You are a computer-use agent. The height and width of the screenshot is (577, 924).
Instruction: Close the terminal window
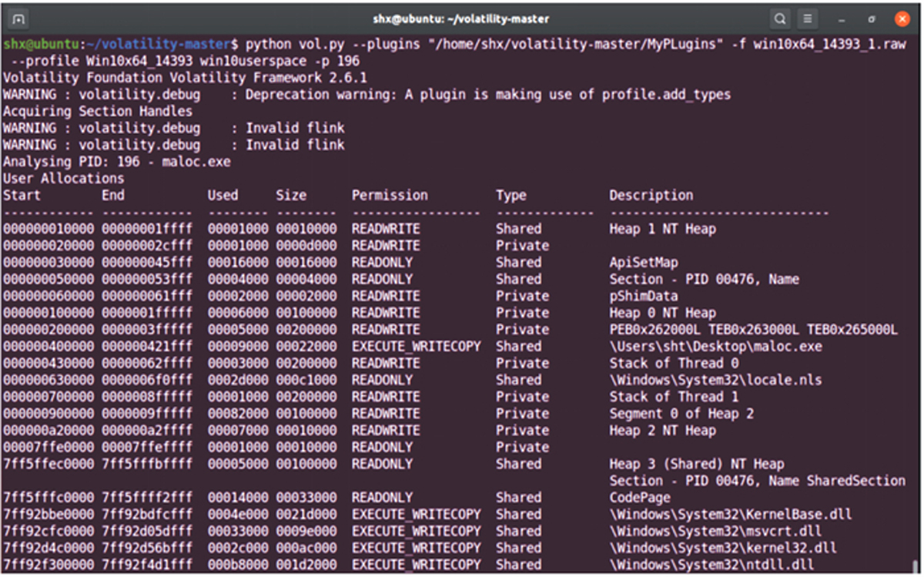902,18
